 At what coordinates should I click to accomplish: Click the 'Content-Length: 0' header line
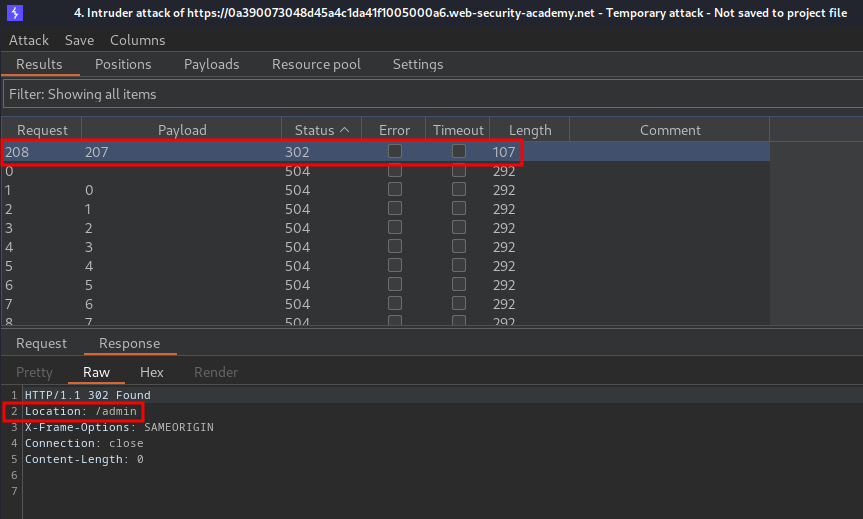point(84,459)
